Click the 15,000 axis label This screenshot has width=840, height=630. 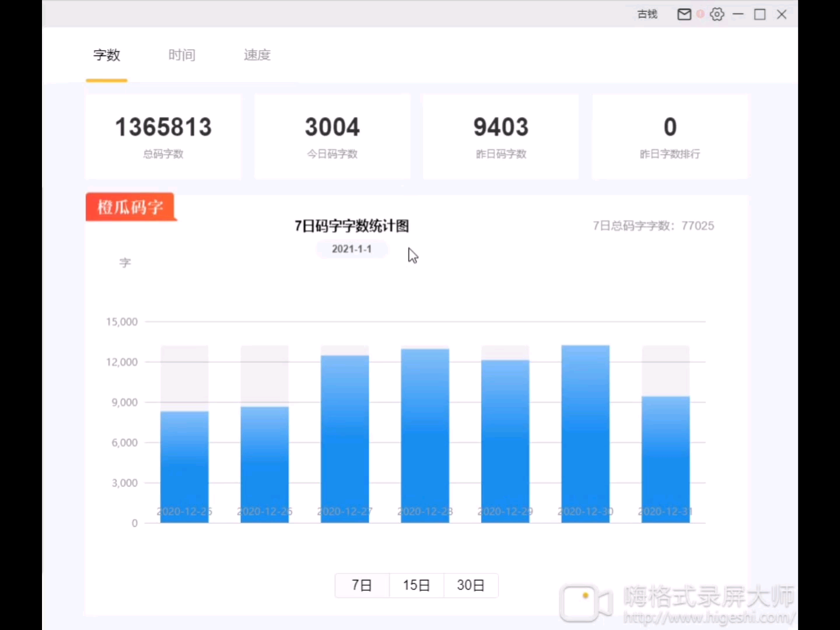click(x=122, y=322)
